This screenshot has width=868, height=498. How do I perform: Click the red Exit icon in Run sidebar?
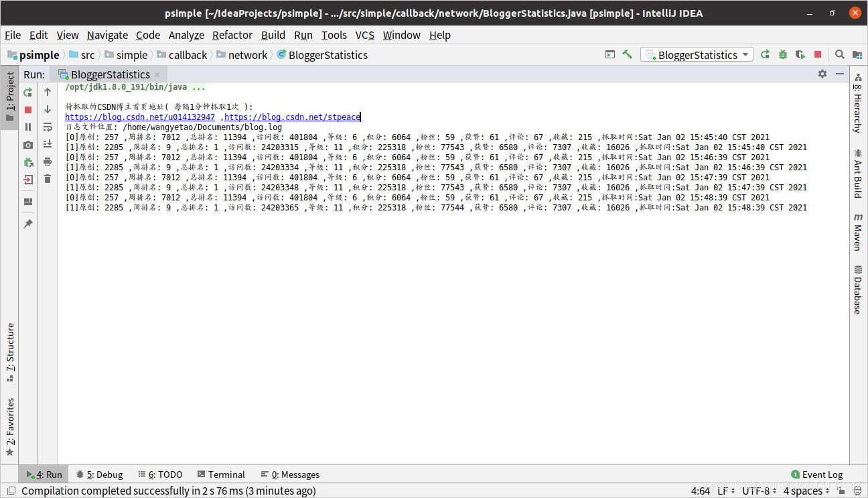coord(28,179)
